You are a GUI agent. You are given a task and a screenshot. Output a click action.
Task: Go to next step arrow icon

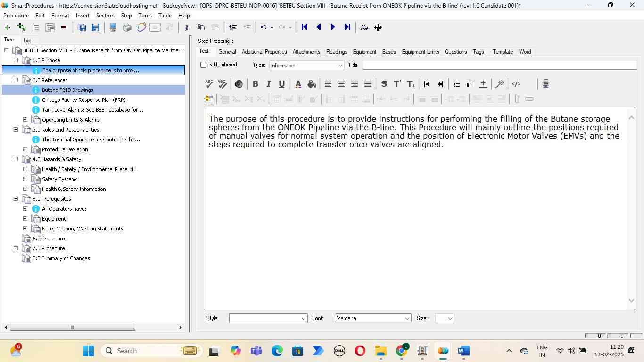[x=333, y=27]
